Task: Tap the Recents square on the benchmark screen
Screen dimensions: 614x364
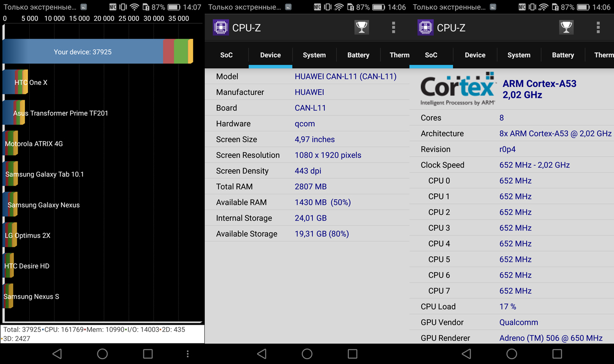Action: (x=148, y=354)
